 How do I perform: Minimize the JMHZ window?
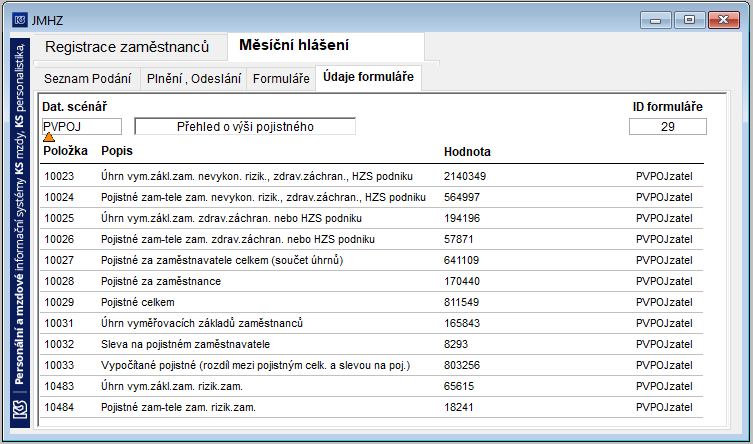[656, 20]
